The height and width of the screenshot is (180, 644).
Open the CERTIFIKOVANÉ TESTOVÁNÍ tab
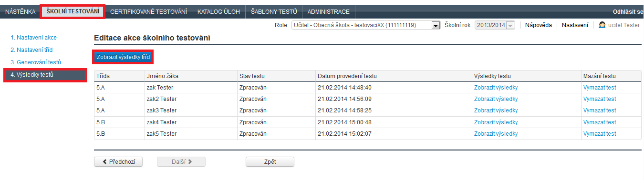pos(148,11)
